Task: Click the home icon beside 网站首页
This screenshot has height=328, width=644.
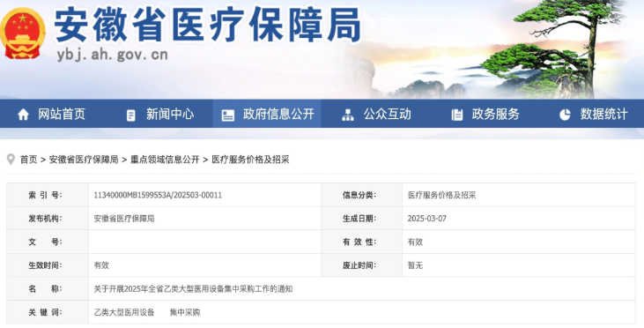Action: point(24,115)
